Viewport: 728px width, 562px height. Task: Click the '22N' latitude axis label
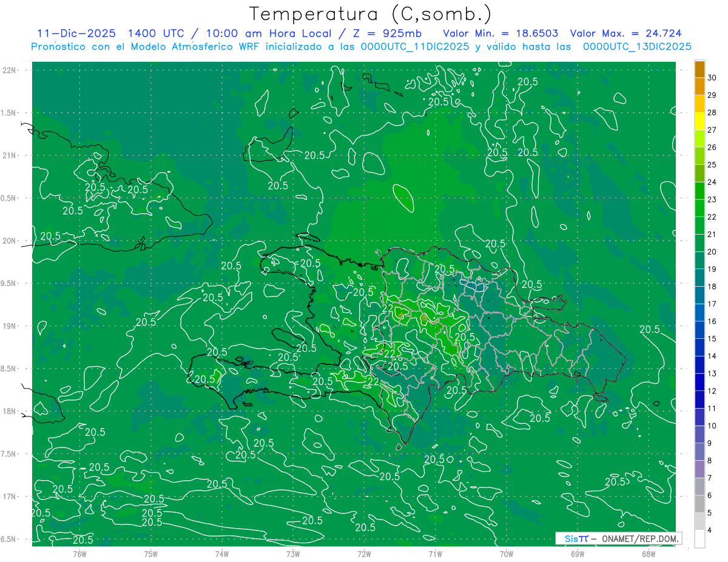pyautogui.click(x=10, y=70)
